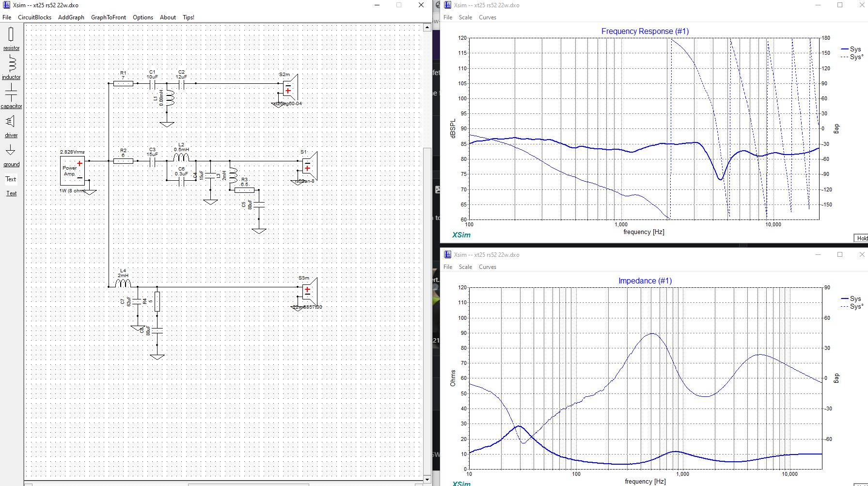The width and height of the screenshot is (868, 486).
Task: Click the Impedance (#1) graph title
Action: [x=645, y=281]
